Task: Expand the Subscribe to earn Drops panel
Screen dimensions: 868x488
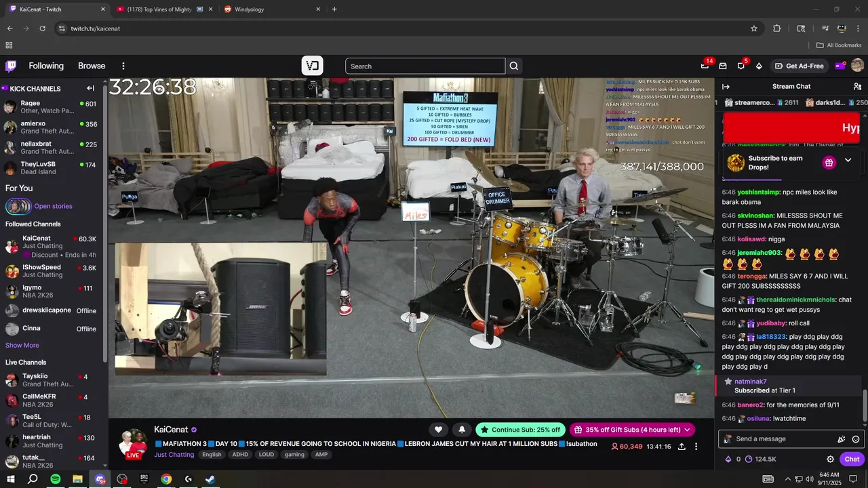Action: coord(848,161)
